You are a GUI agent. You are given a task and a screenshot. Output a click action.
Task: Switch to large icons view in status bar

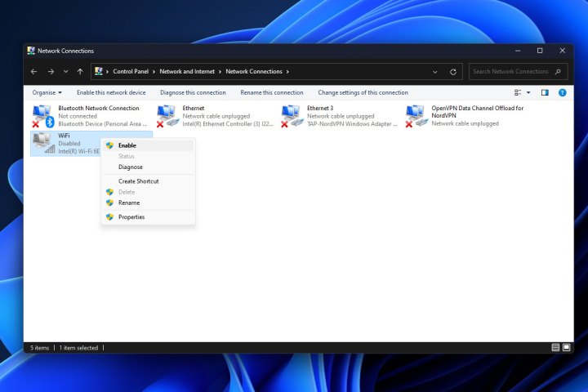coord(566,348)
